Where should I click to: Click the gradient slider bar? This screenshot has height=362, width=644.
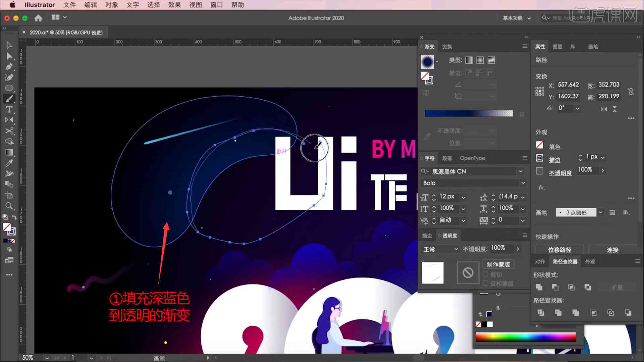(469, 113)
